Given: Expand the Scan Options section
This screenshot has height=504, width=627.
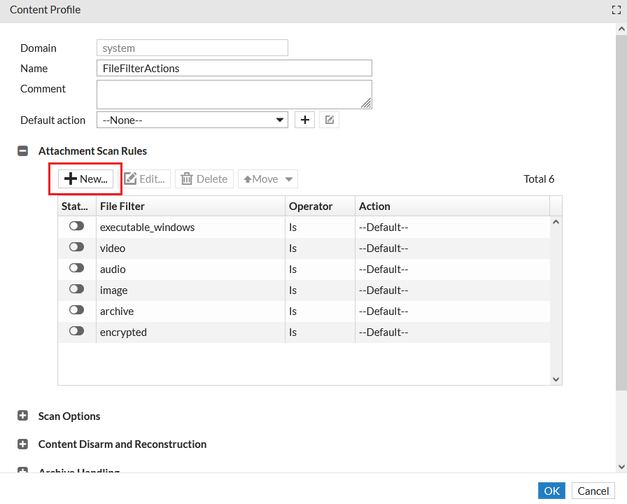Looking at the screenshot, I should tap(23, 416).
